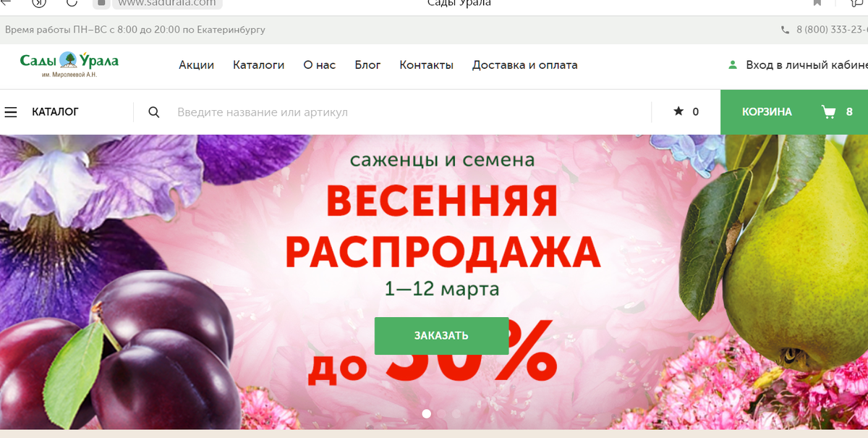Open favorites via the star icon
The height and width of the screenshot is (438, 868).
click(x=678, y=111)
